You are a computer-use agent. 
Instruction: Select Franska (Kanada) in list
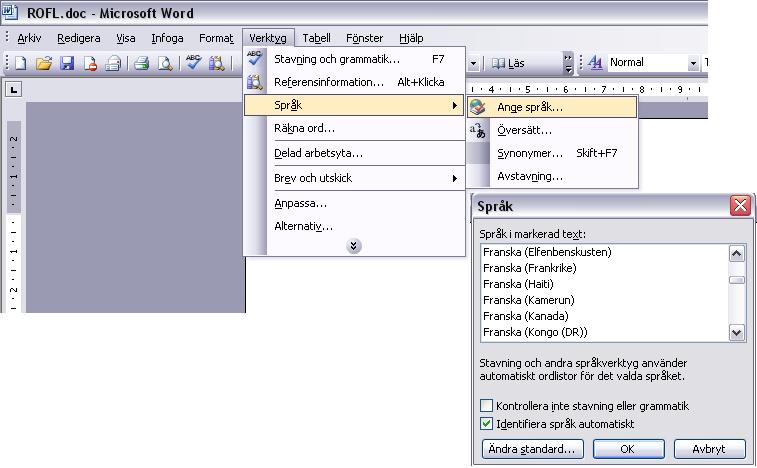(605, 316)
